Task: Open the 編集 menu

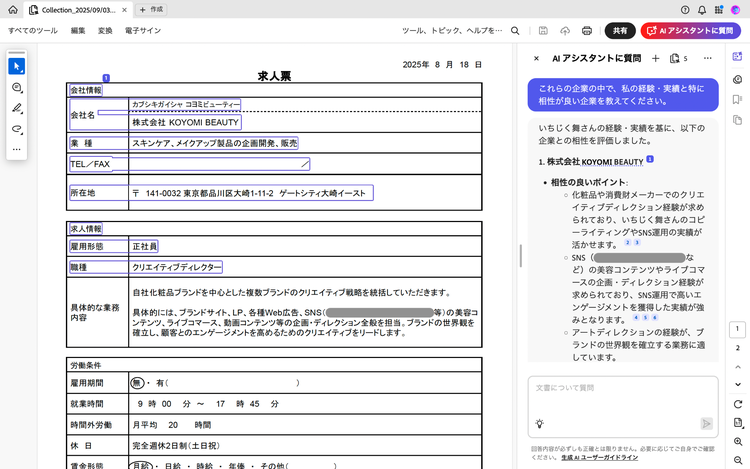Action: 78,31
